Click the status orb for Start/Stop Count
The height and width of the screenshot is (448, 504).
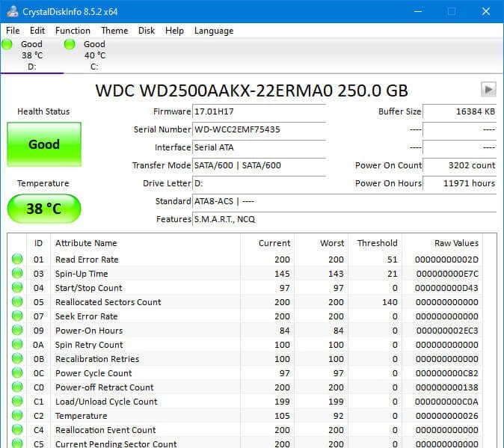pyautogui.click(x=17, y=287)
